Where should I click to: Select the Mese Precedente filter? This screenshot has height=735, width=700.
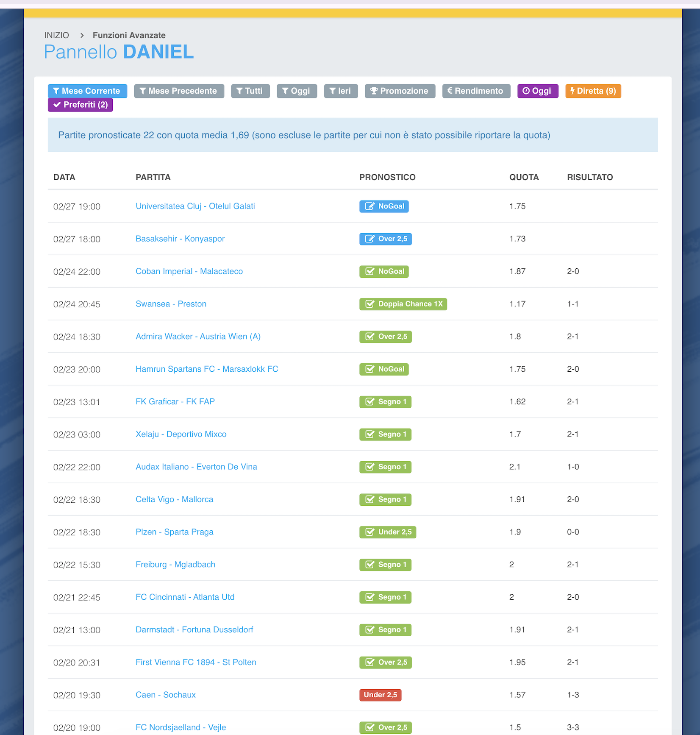(x=179, y=91)
